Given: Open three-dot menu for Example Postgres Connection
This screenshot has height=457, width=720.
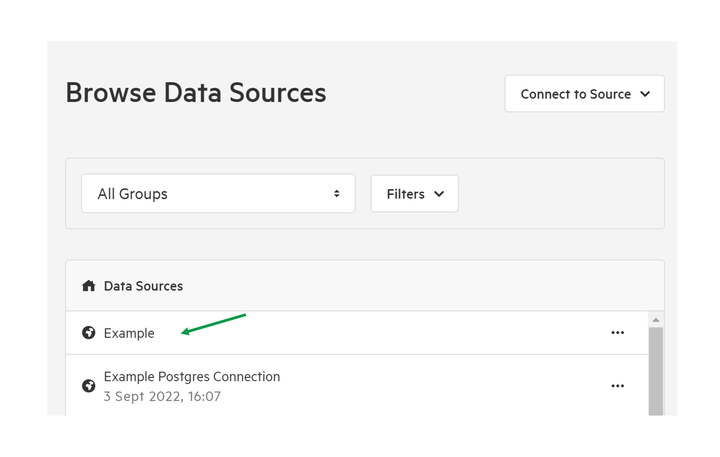Looking at the screenshot, I should pyautogui.click(x=618, y=386).
